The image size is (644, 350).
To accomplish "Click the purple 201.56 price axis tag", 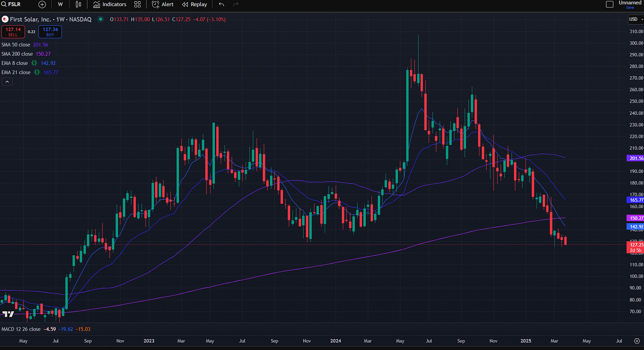I will (x=635, y=158).
